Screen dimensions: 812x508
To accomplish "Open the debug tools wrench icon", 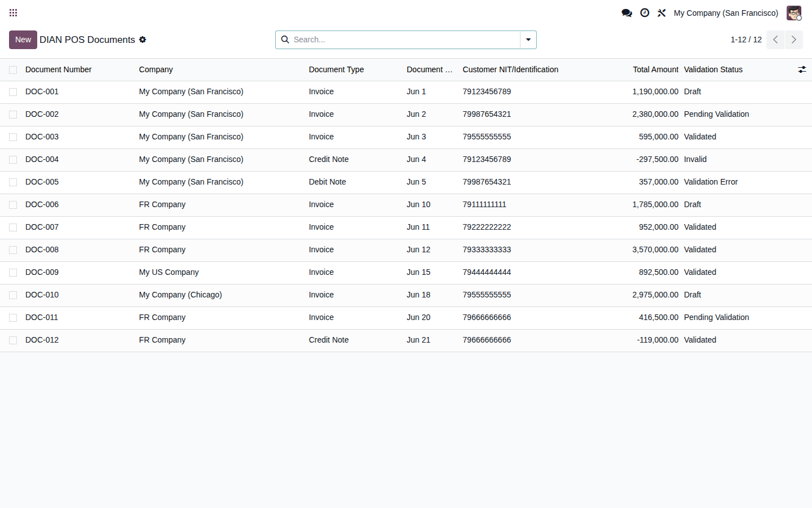I will coord(661,12).
